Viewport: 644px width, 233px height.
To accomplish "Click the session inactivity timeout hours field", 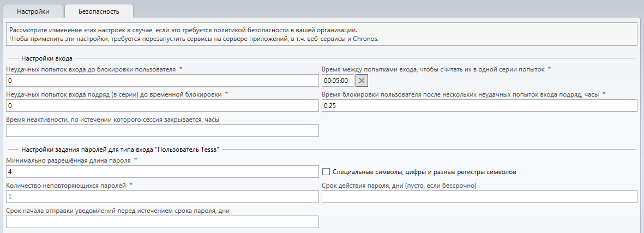I will click(162, 131).
